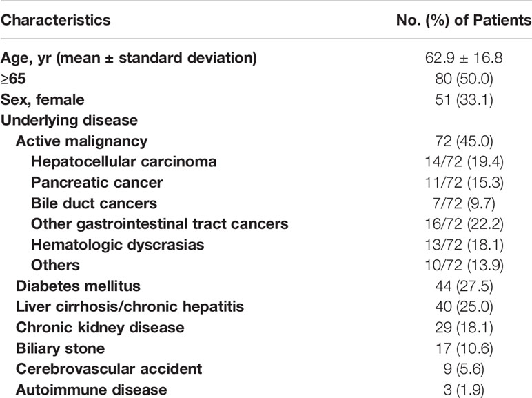Select Other gastrointestinal tract cancers row
Image resolution: width=532 pixels, height=398 pixels.
click(x=266, y=223)
